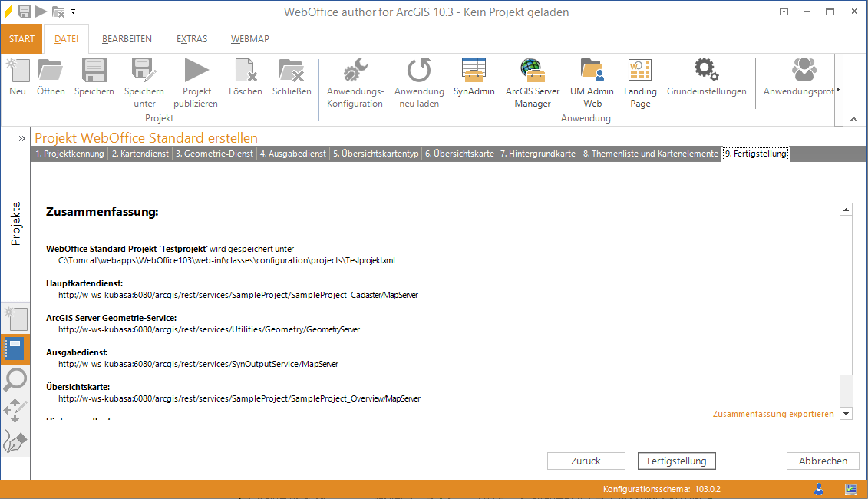Open the EXTRAS tab
Viewport: 868px width, 499px height.
(x=192, y=38)
